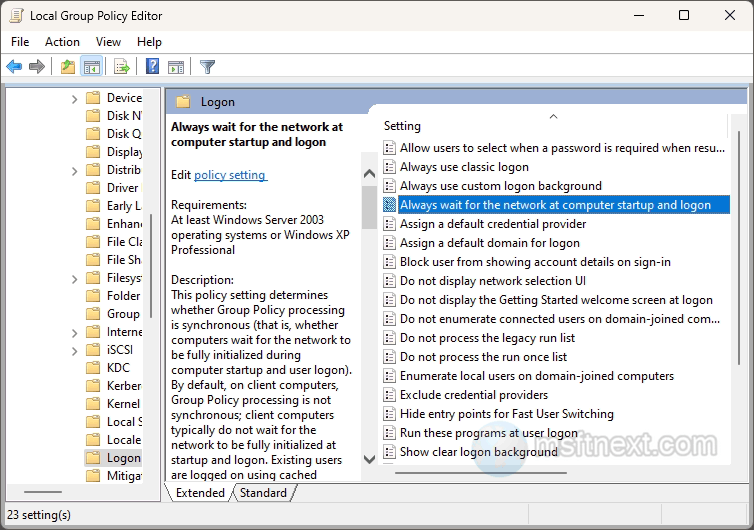Screen dimensions: 754x530
Task: Click the Setting column header
Action: click(403, 126)
